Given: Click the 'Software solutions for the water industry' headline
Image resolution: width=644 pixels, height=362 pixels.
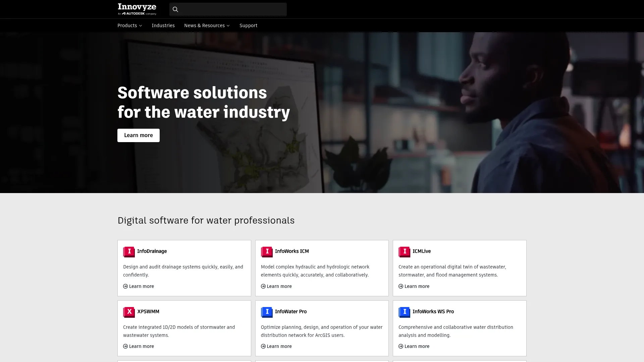Looking at the screenshot, I should pyautogui.click(x=204, y=102).
